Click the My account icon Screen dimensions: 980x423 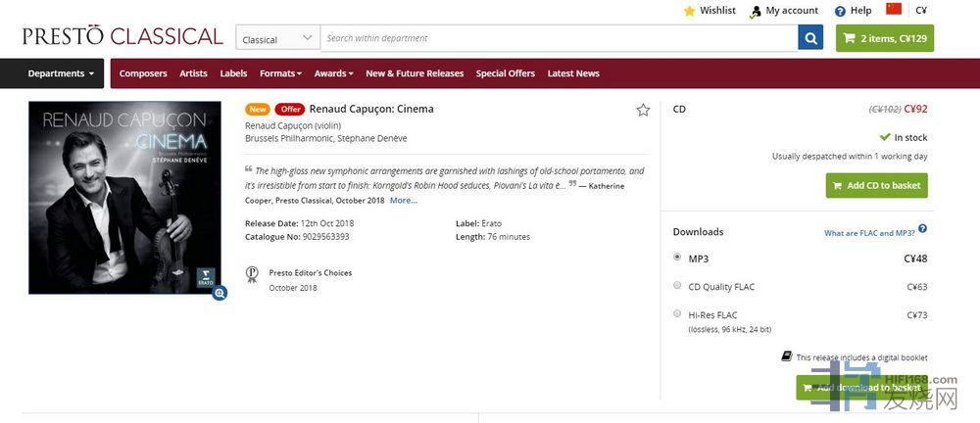756,11
